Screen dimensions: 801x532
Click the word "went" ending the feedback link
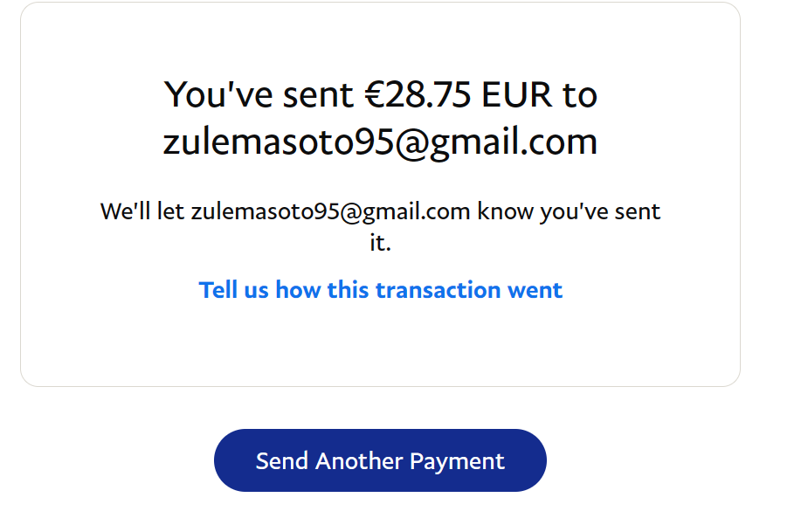click(x=535, y=291)
